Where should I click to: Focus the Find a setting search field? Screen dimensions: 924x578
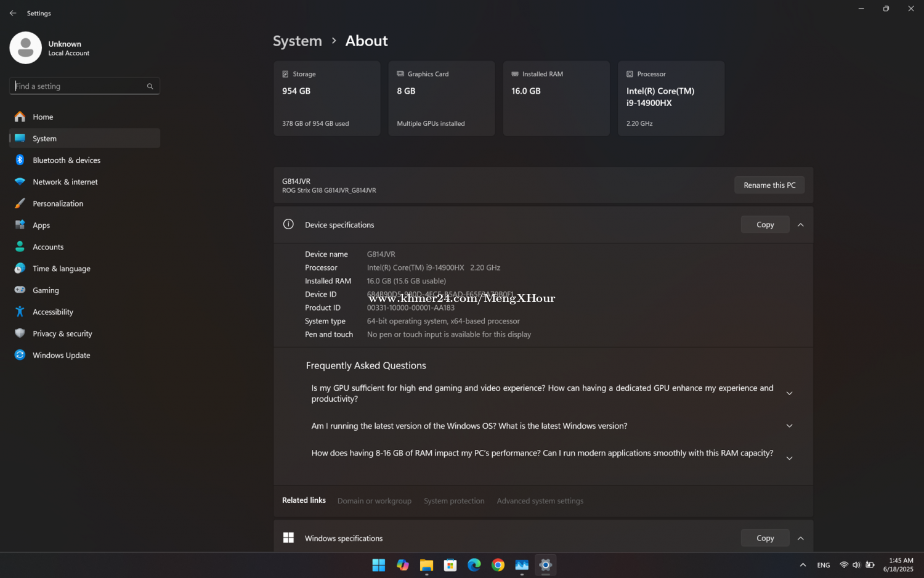pos(84,86)
